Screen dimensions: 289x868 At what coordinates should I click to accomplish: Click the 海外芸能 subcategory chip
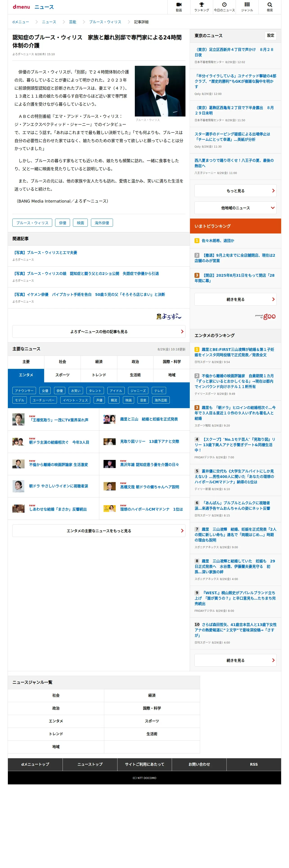(x=161, y=400)
